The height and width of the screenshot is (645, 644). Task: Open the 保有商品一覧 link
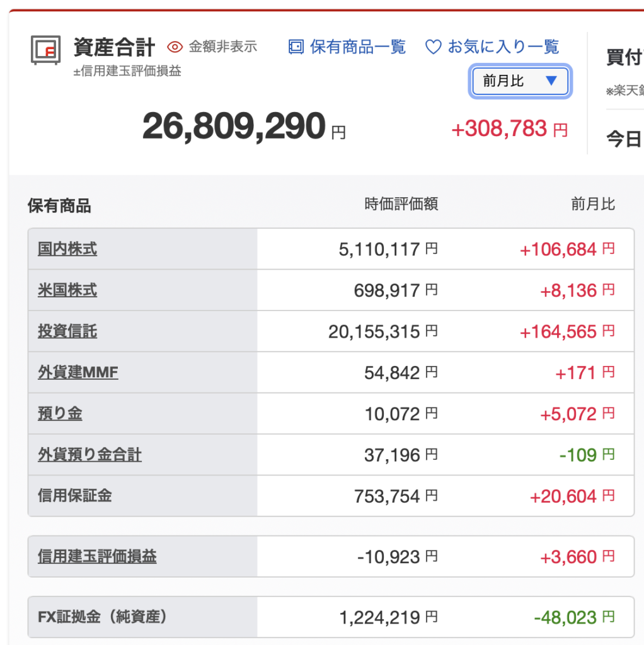357,47
